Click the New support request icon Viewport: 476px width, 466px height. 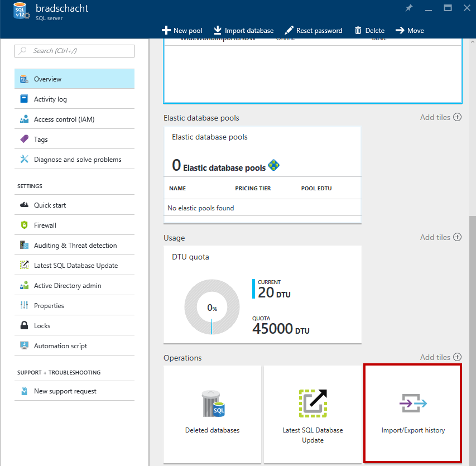(x=25, y=391)
